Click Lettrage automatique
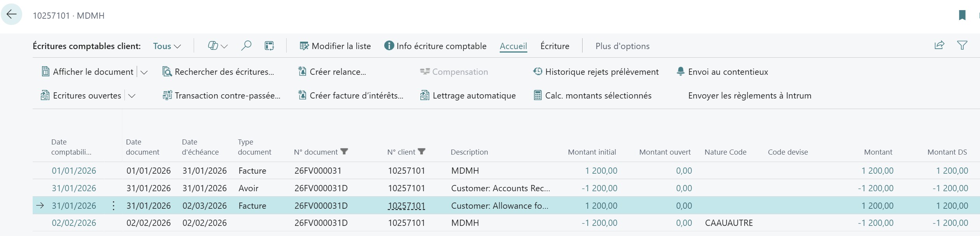 click(468, 95)
